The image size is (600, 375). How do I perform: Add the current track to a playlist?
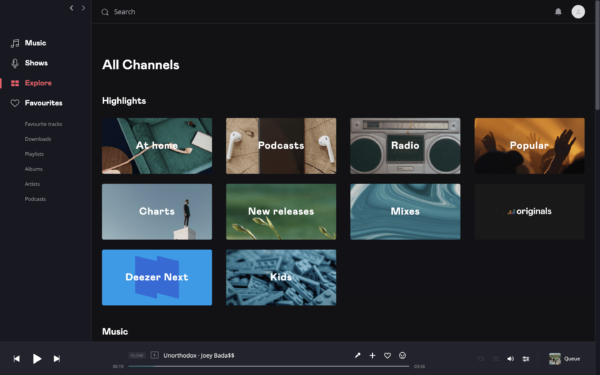372,355
